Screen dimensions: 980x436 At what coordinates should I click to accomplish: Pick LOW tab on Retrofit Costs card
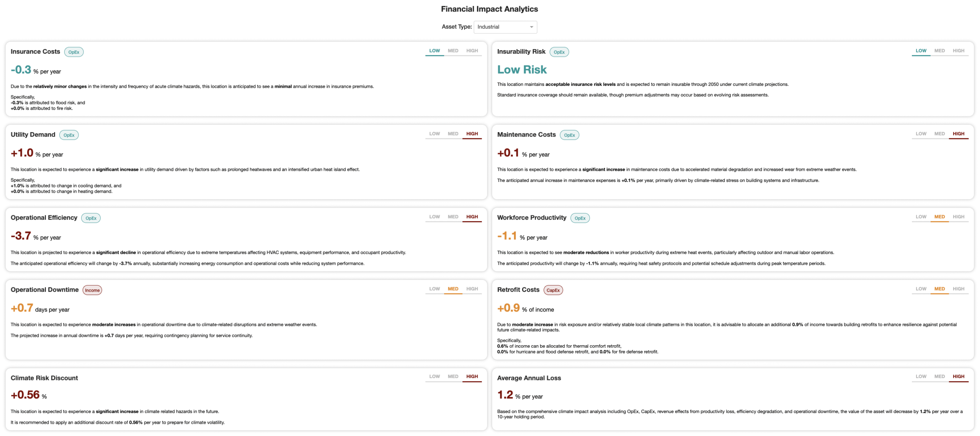pos(921,289)
